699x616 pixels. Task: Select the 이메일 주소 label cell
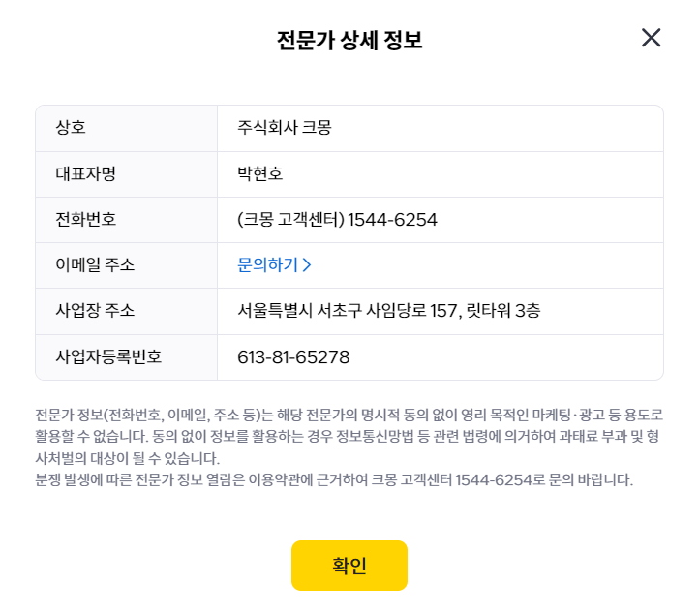point(126,265)
